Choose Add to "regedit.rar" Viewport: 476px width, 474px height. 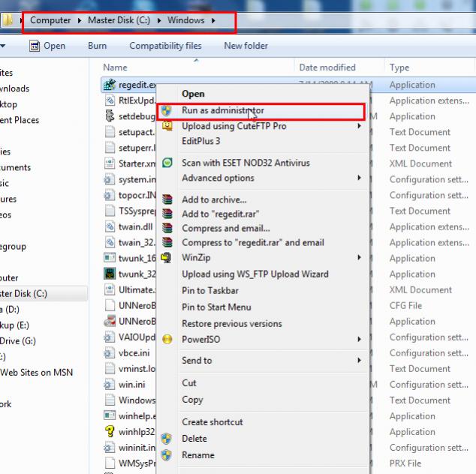(221, 214)
